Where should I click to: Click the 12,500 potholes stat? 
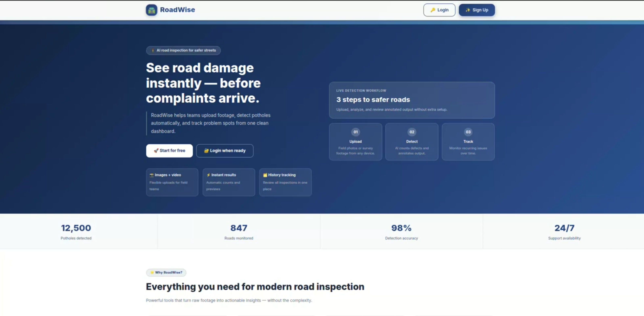point(76,228)
